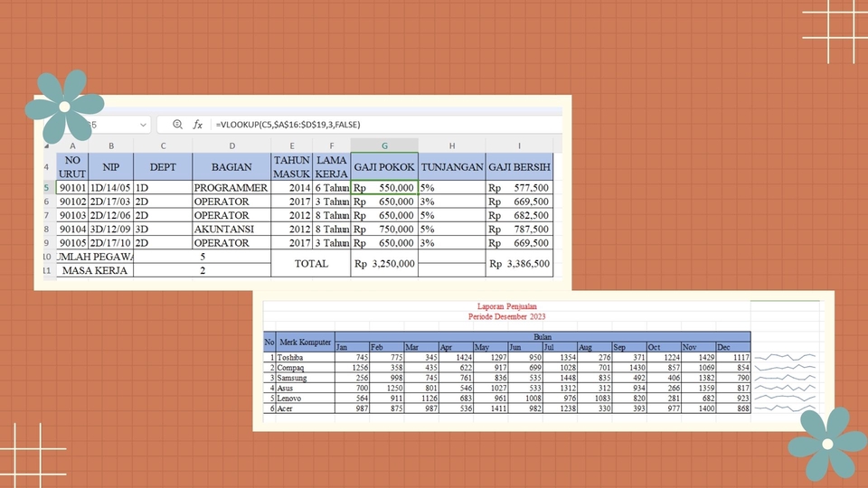Image resolution: width=868 pixels, height=488 pixels.
Task: Click Samsung's Jul value 1448
Action: pos(561,378)
